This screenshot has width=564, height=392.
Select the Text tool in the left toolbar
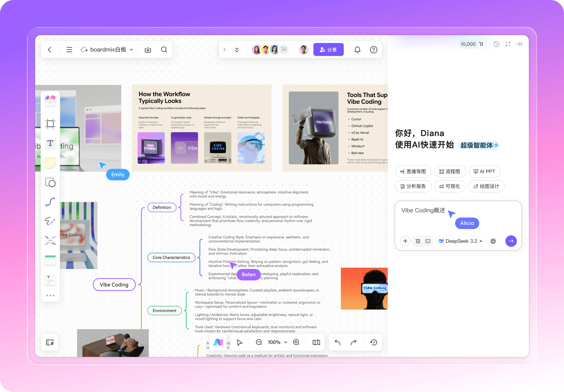point(50,143)
